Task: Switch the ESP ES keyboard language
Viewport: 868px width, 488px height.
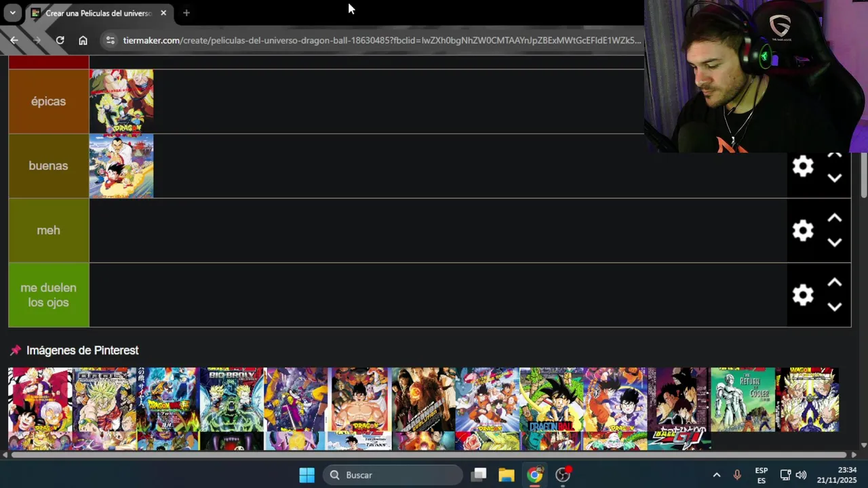Action: pyautogui.click(x=762, y=475)
